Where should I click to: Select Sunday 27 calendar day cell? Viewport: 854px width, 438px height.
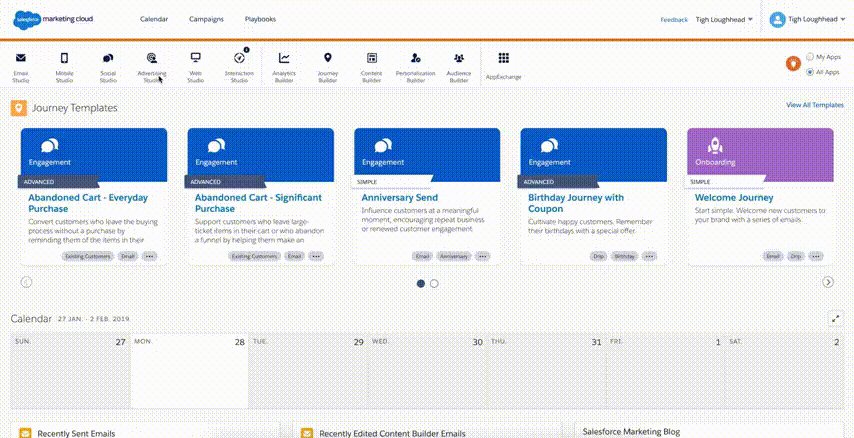70,372
